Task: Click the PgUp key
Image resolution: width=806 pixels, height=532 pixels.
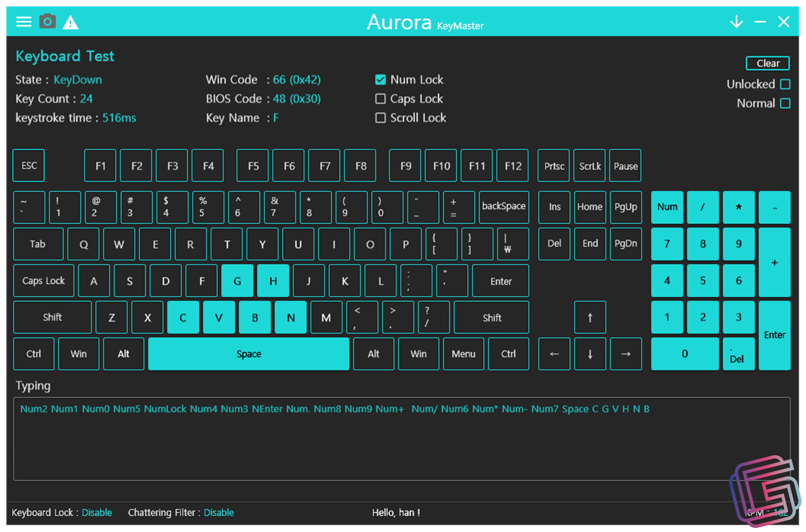Action: (x=626, y=207)
